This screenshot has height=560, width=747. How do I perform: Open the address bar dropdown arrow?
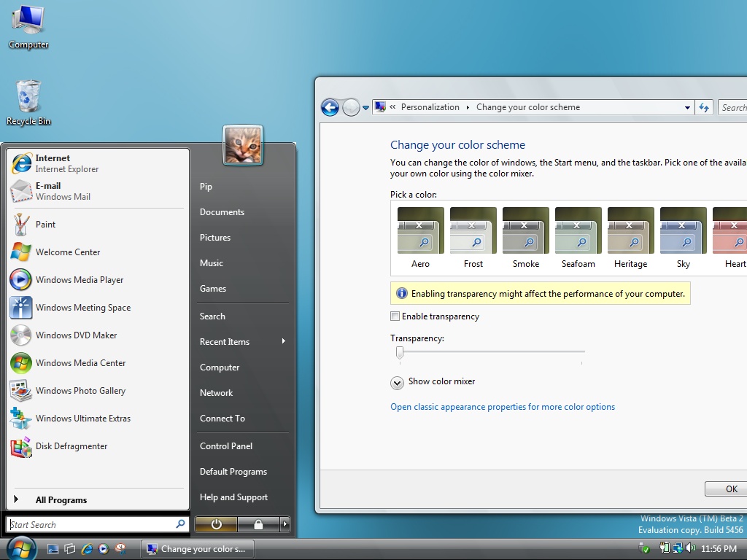(687, 108)
